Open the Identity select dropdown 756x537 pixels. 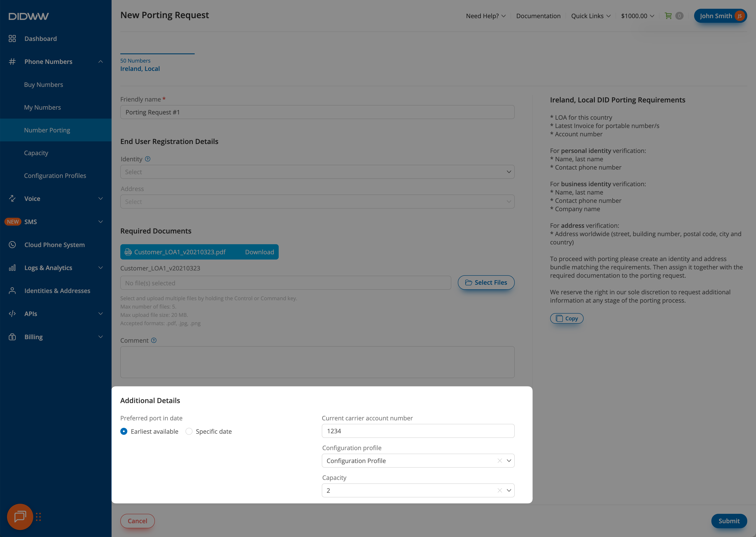point(317,172)
